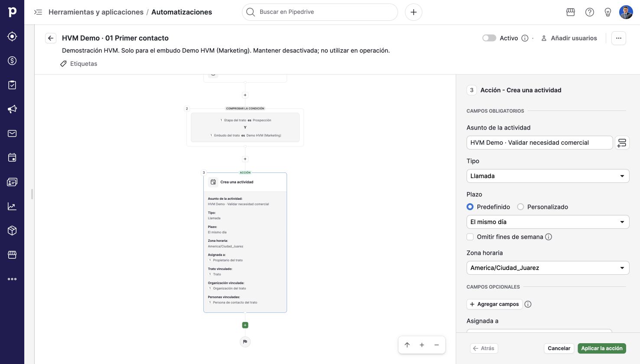Viewport: 640px width, 364px height.
Task: Click the Asignada a field at panel bottom
Action: pyautogui.click(x=539, y=331)
